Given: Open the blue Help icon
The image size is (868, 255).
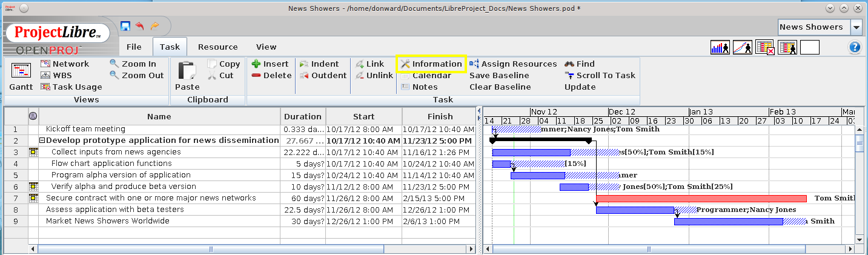Looking at the screenshot, I should coord(855,47).
